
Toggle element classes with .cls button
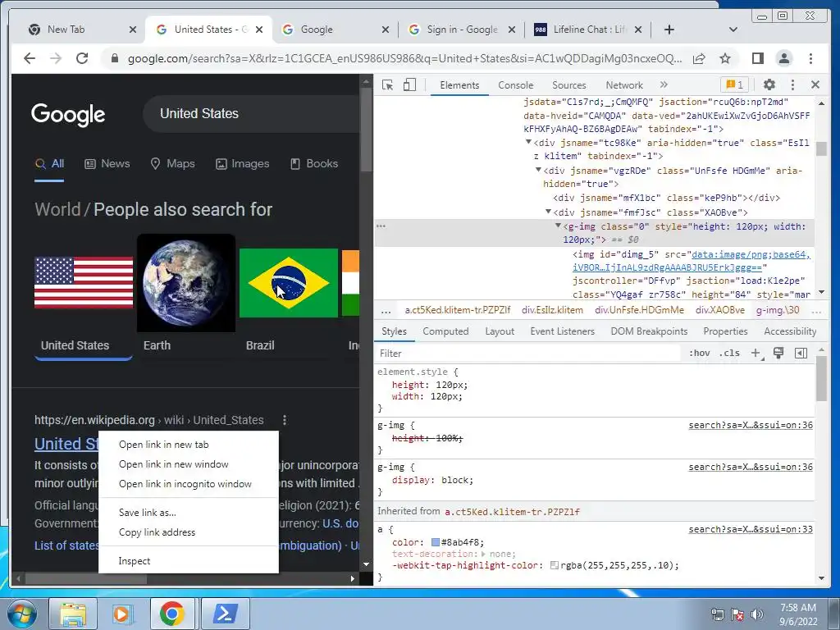pyautogui.click(x=729, y=353)
